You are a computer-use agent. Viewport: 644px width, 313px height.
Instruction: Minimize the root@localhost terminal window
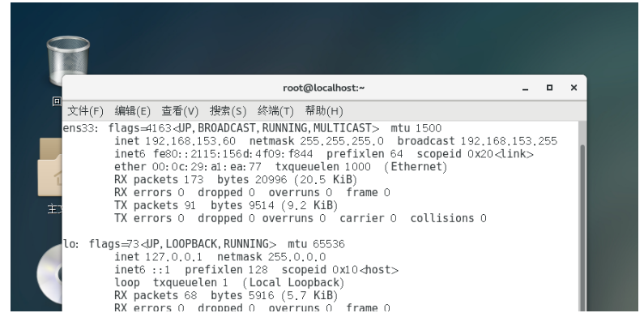(x=525, y=88)
